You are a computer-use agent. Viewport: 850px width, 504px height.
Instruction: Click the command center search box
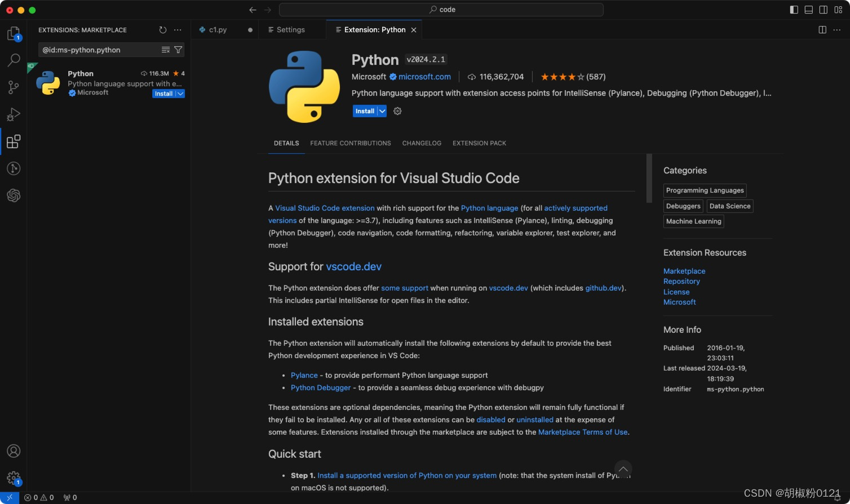441,10
